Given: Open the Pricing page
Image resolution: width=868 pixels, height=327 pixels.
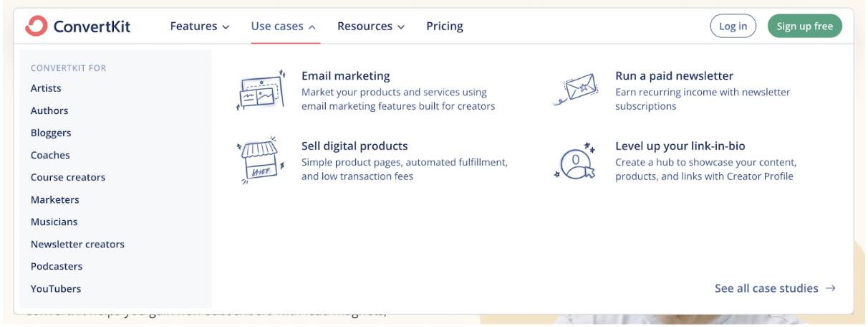Looking at the screenshot, I should [x=445, y=26].
